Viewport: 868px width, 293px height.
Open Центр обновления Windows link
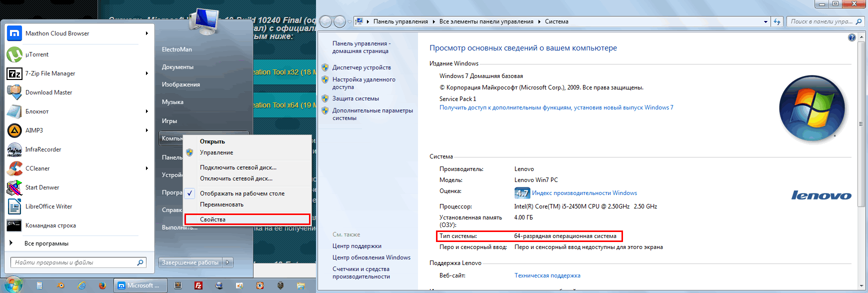[x=371, y=257]
